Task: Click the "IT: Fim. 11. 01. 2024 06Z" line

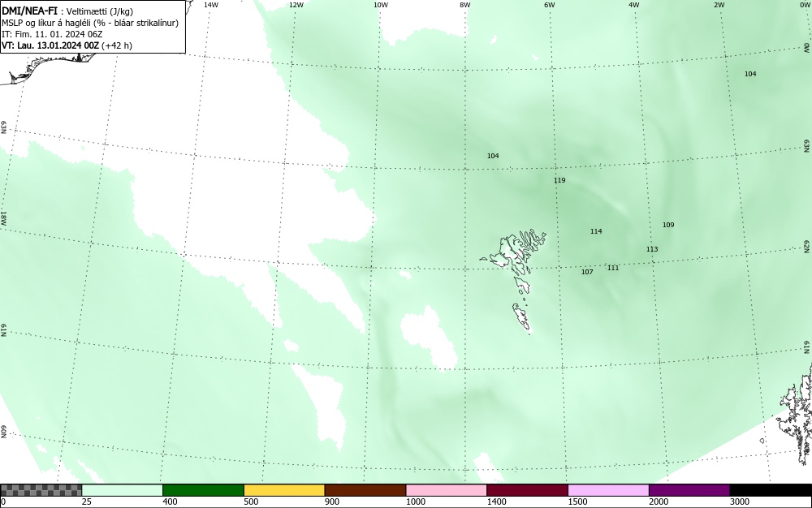Action: (x=52, y=34)
